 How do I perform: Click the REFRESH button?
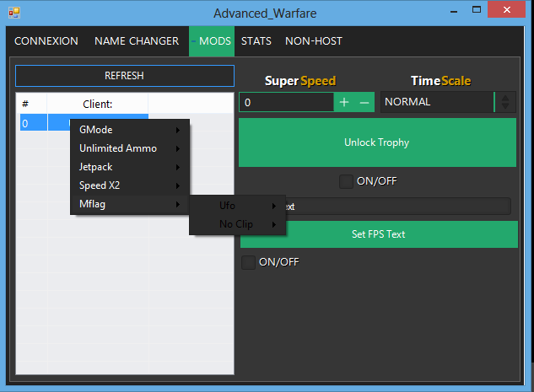(125, 76)
